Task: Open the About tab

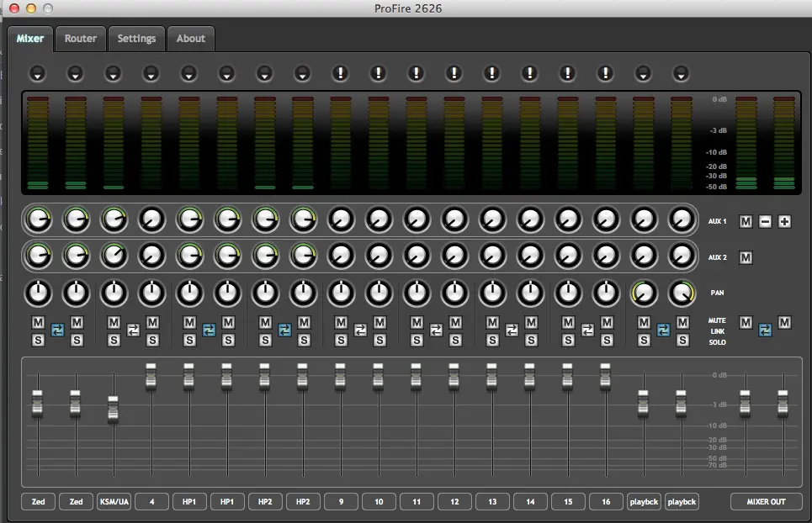Action: click(x=190, y=39)
